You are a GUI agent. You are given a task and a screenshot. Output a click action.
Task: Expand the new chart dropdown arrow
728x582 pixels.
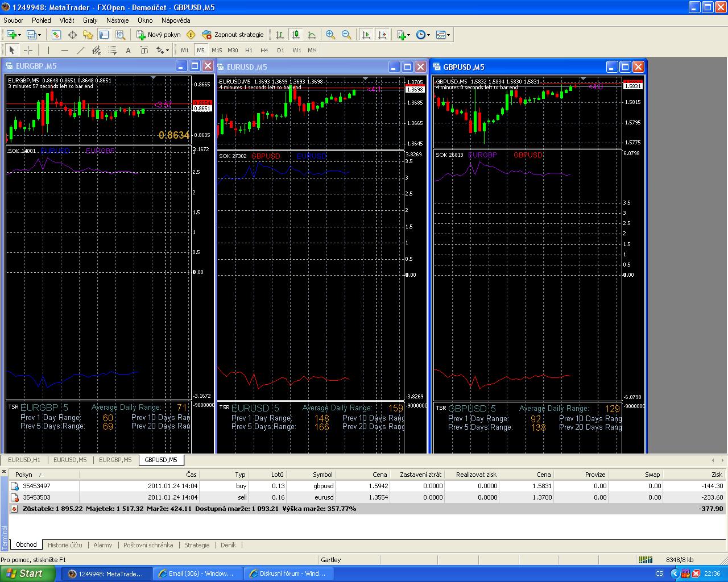[x=21, y=35]
